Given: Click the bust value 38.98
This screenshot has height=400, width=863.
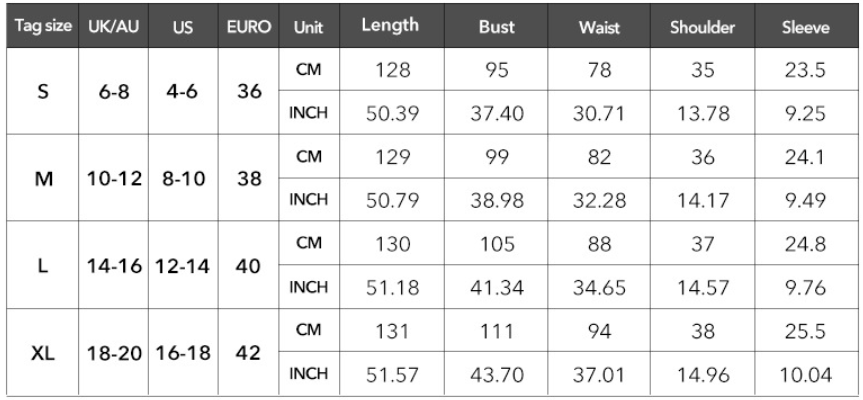Looking at the screenshot, I should pos(496,200).
